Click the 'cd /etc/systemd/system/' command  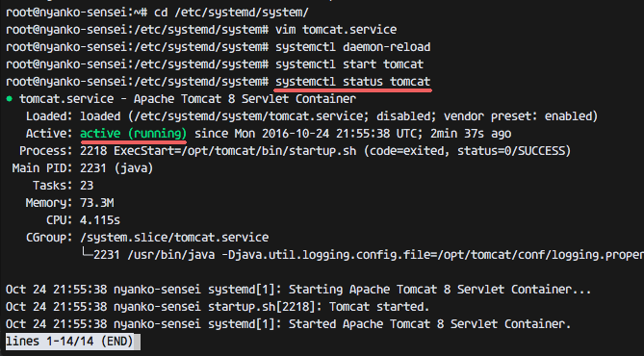click(x=231, y=13)
